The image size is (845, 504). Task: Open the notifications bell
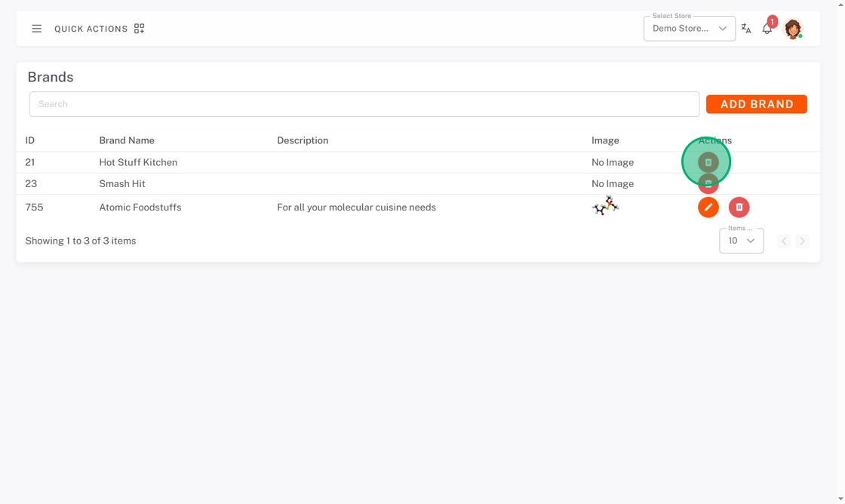tap(767, 29)
